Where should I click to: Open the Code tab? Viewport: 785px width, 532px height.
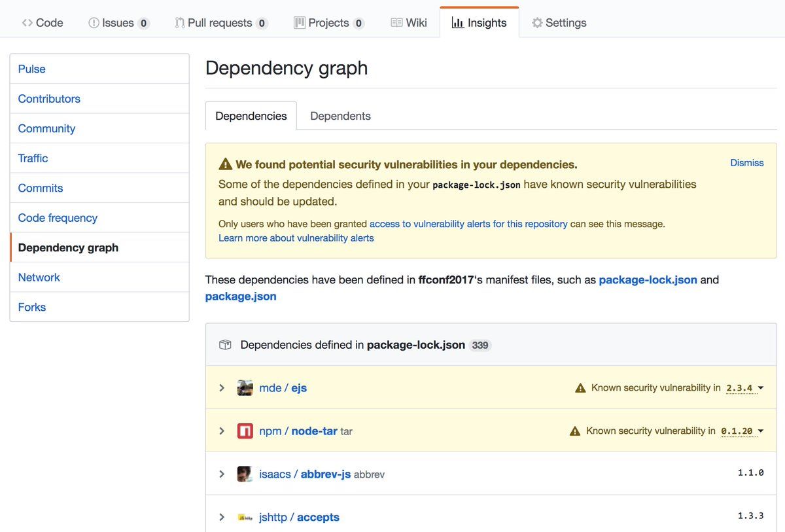(x=43, y=23)
